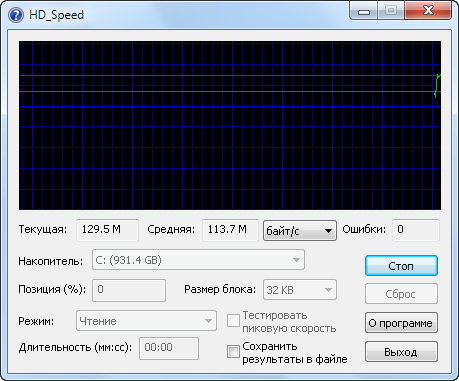Toggle Тестировать пиковую скорость checkbox
459x381 pixels.
click(x=233, y=321)
